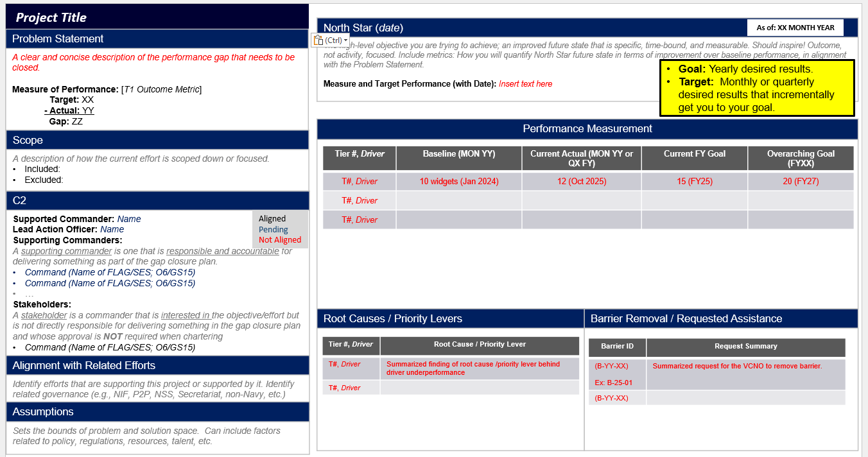This screenshot has height=457, width=868.
Task: Click the Stakeholders: label
Action: tap(42, 304)
